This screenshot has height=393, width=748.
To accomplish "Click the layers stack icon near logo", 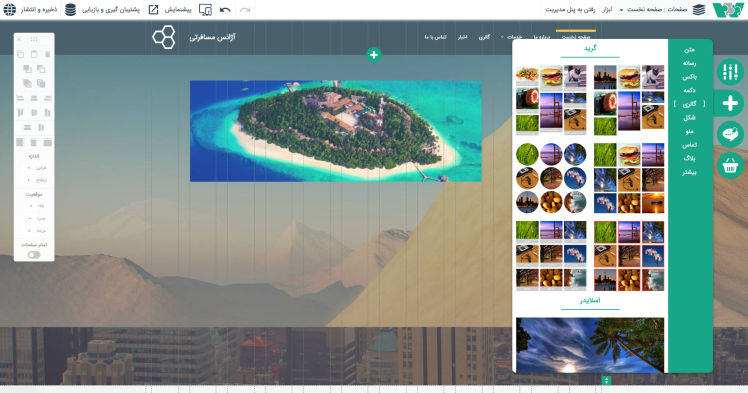I will click(699, 10).
